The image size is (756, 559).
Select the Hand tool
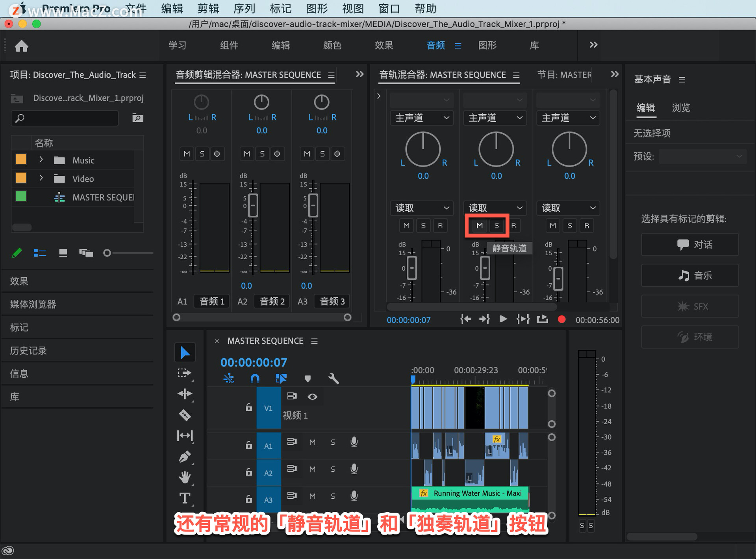pyautogui.click(x=185, y=477)
